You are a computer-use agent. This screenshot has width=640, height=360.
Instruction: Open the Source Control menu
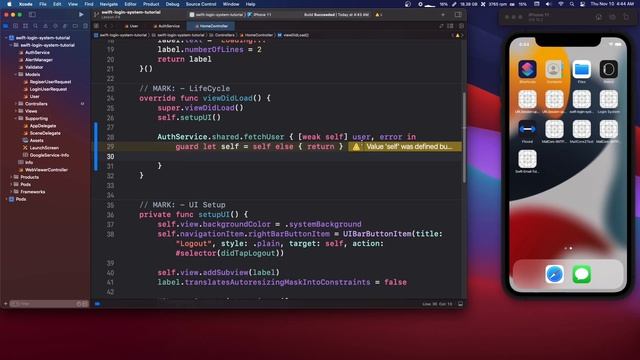pos(201,4)
